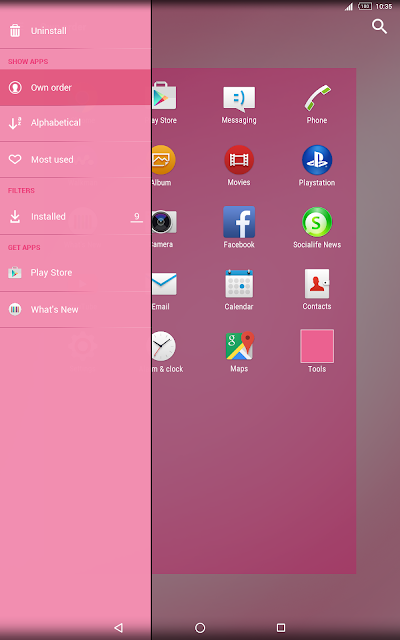Launch the Album app icon

click(164, 160)
